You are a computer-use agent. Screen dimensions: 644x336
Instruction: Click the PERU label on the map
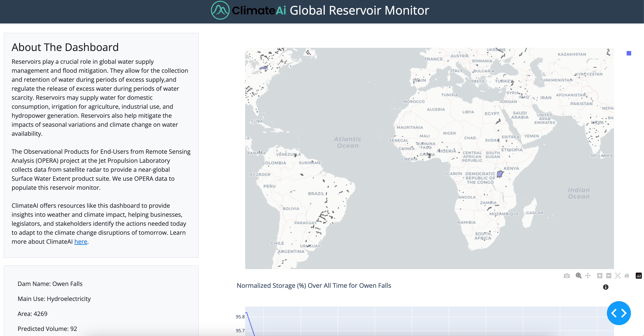click(270, 186)
